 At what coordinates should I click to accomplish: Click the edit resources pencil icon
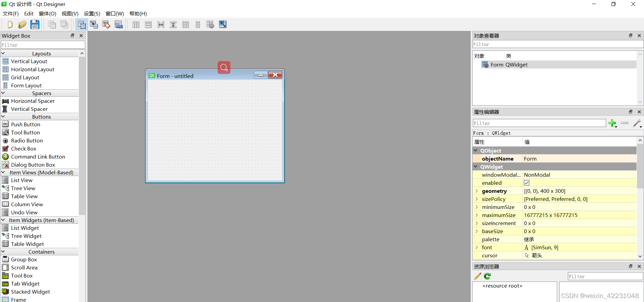pyautogui.click(x=478, y=276)
